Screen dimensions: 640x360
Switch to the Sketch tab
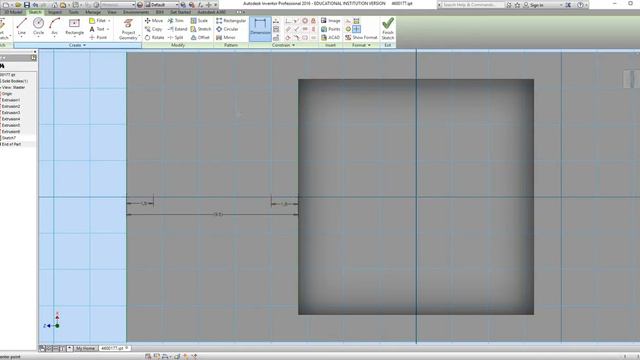tap(35, 12)
